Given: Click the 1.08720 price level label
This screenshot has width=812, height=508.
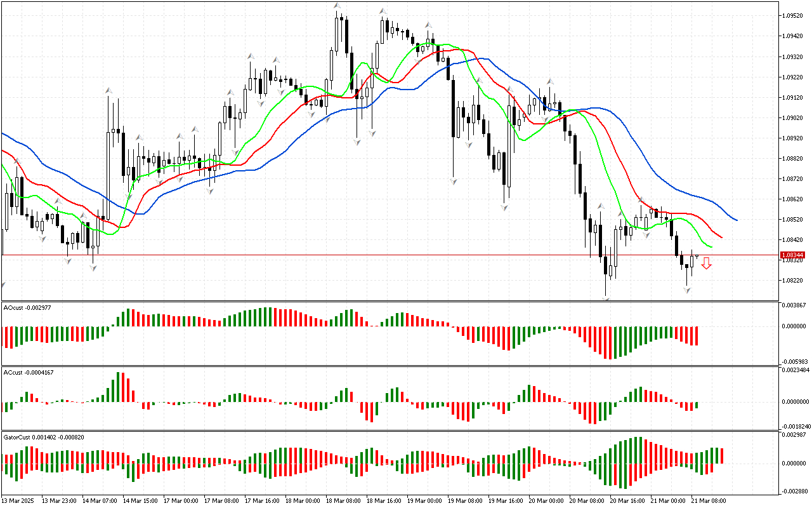Looking at the screenshot, I should [793, 178].
